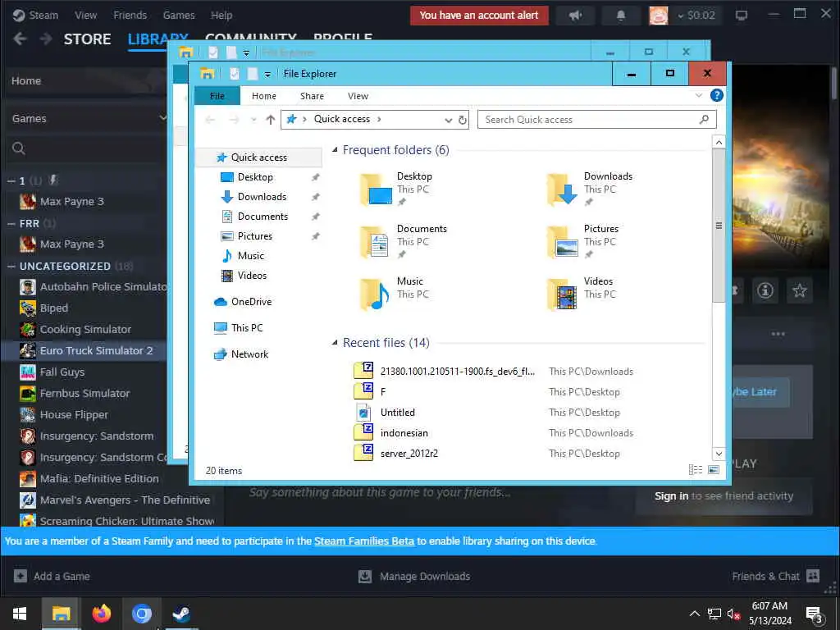
Task: Open address bar history dropdown
Action: pos(449,120)
